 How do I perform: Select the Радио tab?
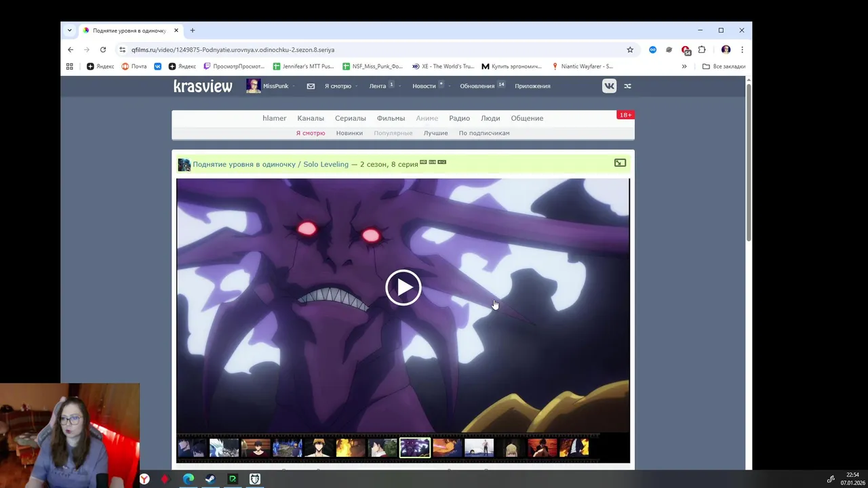click(459, 118)
